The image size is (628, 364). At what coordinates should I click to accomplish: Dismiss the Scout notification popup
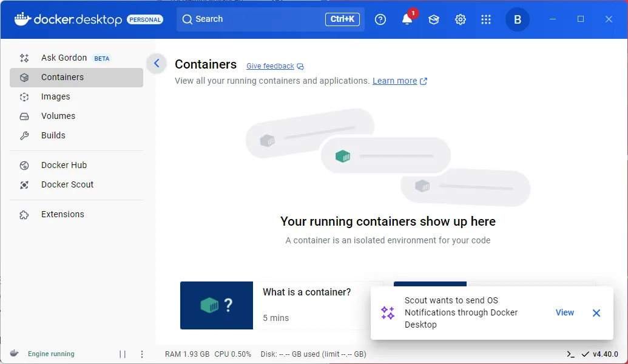tap(596, 313)
